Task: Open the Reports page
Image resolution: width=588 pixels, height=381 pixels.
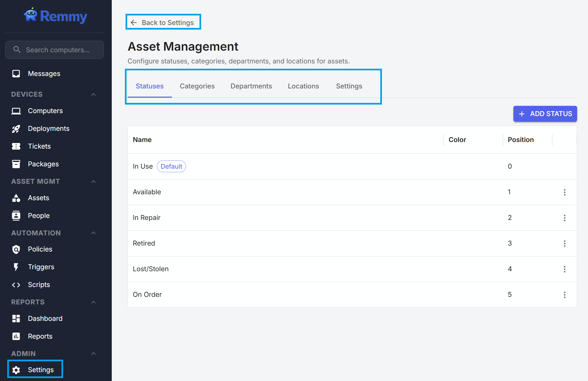Action: click(40, 336)
